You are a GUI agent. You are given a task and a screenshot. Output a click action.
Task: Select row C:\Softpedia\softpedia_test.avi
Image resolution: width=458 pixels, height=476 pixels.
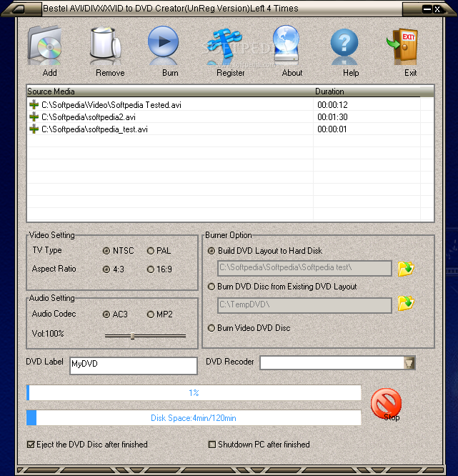(x=224, y=129)
